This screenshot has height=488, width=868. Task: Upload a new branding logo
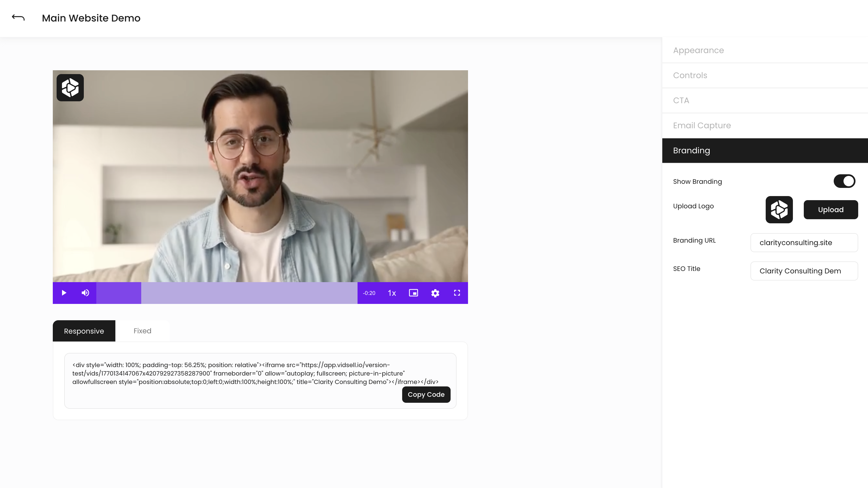point(831,209)
